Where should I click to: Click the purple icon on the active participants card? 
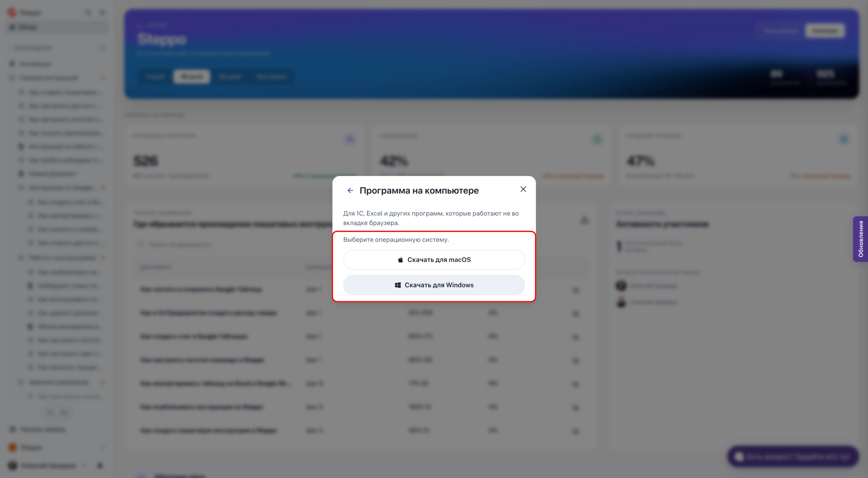[x=350, y=139]
